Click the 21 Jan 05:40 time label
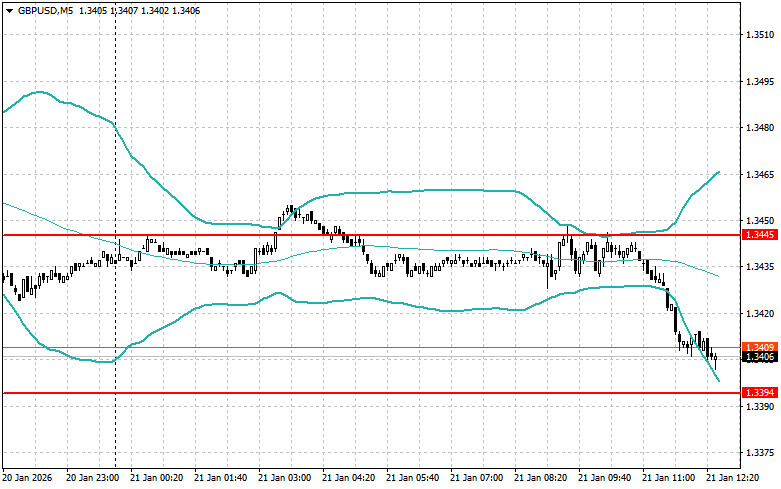Viewport: 781px width, 489px height. click(413, 478)
